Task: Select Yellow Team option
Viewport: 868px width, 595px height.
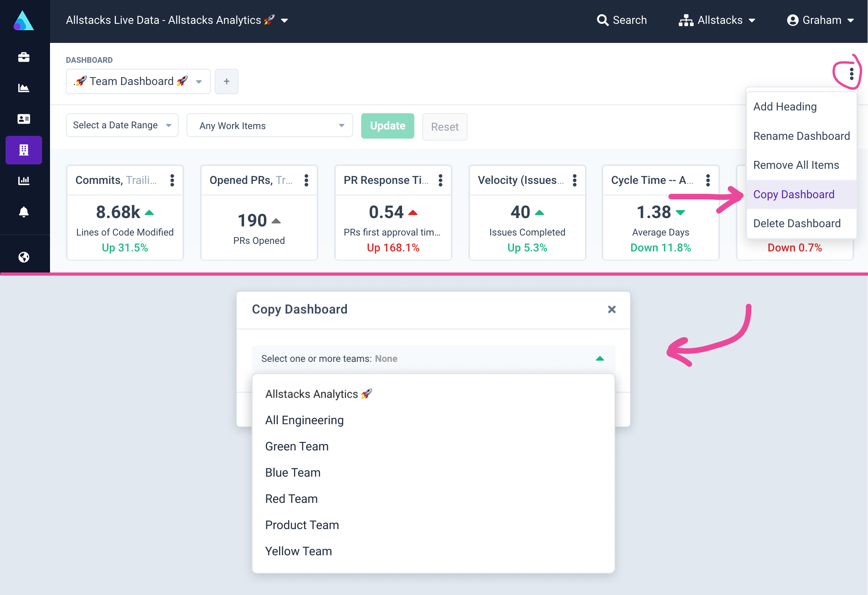Action: [433, 551]
